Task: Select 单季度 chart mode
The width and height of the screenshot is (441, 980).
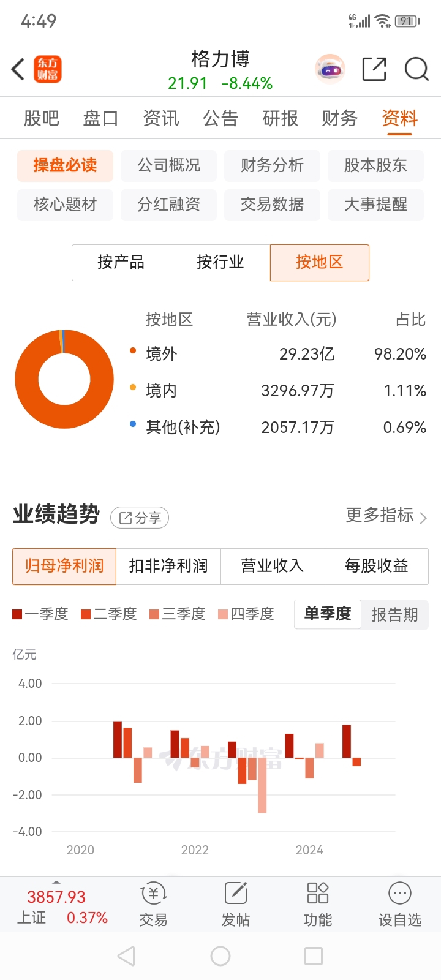Action: click(x=328, y=614)
